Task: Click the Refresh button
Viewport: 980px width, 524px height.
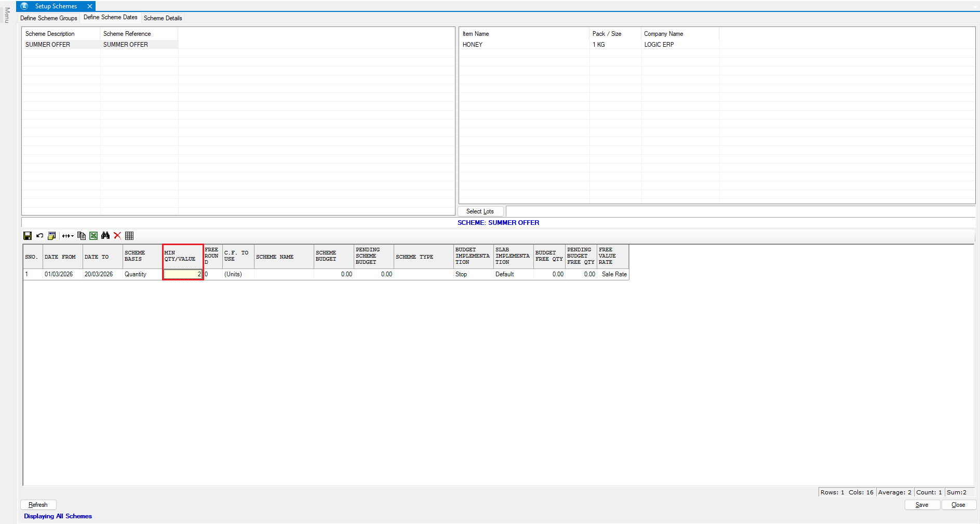Action: [38, 505]
